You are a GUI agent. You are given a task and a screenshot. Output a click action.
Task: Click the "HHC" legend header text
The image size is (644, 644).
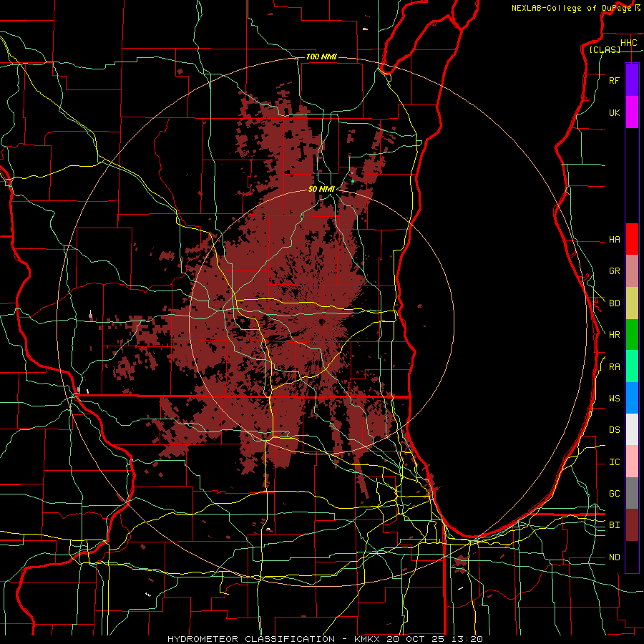(x=628, y=42)
